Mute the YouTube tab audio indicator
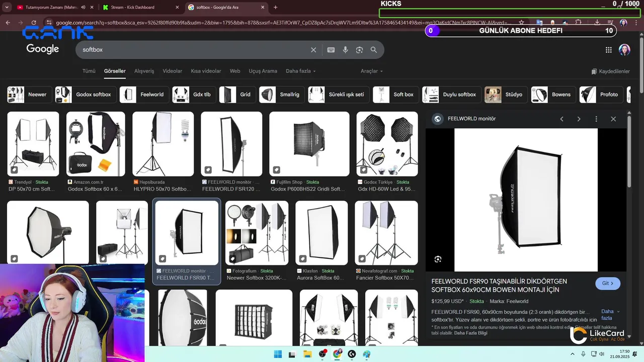The width and height of the screenshot is (644, 362). [83, 7]
